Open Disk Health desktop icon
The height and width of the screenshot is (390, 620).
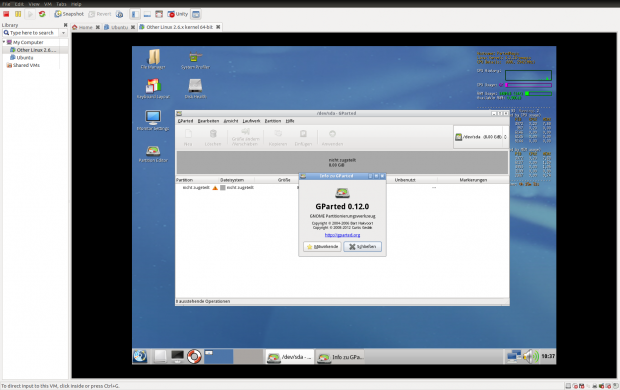(195, 89)
